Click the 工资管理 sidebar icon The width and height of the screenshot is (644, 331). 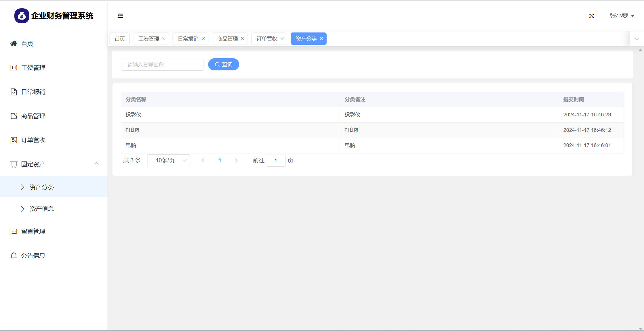coord(14,68)
